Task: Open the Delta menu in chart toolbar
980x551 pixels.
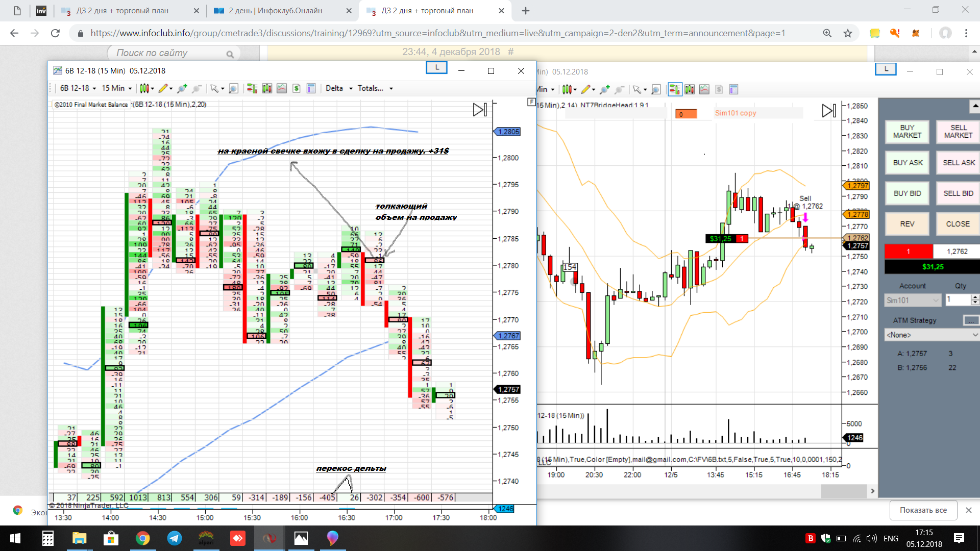Action: tap(338, 88)
